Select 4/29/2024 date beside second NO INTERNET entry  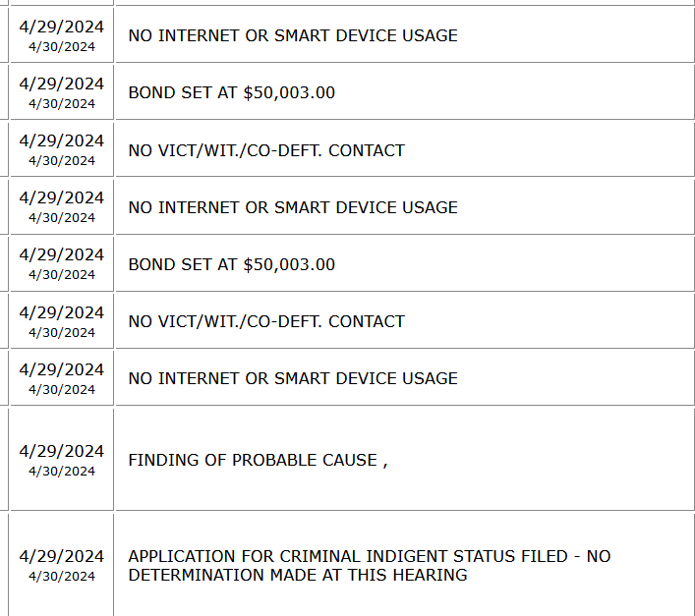[61, 197]
